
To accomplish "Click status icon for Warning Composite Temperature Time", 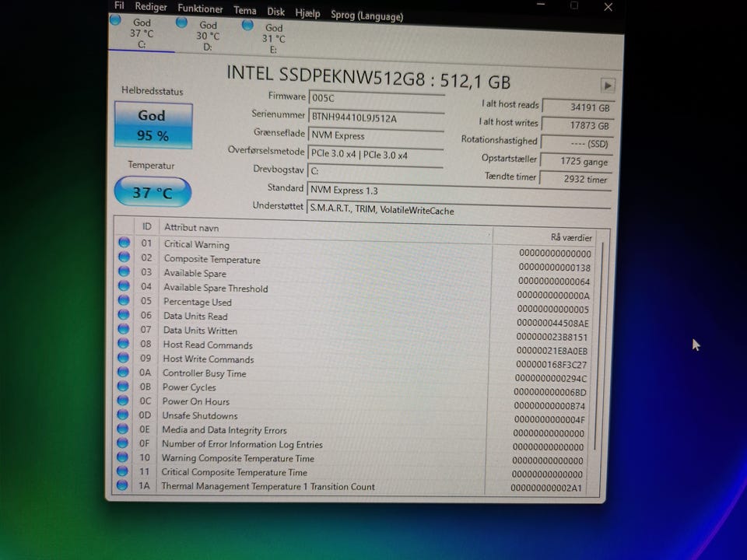I will coord(122,457).
